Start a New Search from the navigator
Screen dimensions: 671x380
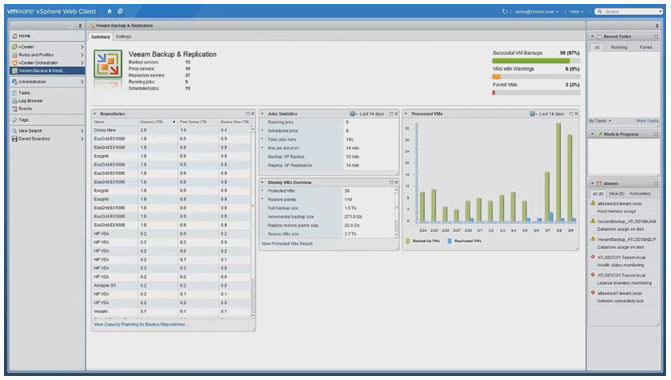coord(47,131)
